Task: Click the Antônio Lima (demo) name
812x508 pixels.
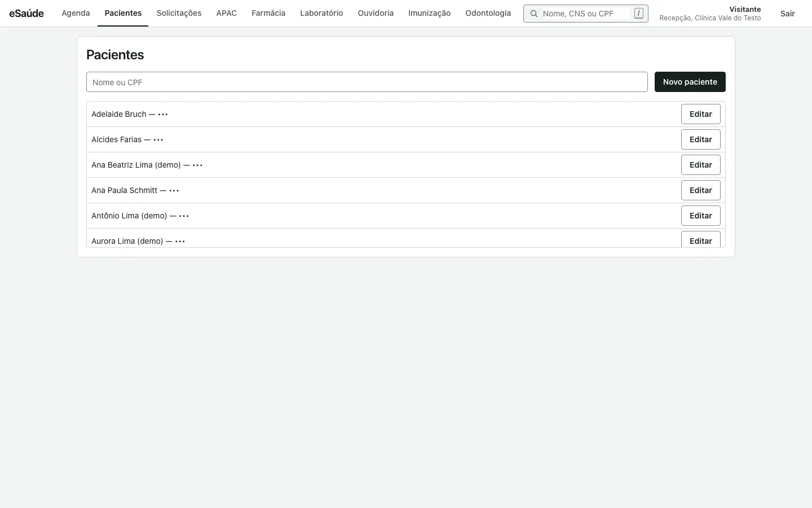Action: pyautogui.click(x=129, y=216)
